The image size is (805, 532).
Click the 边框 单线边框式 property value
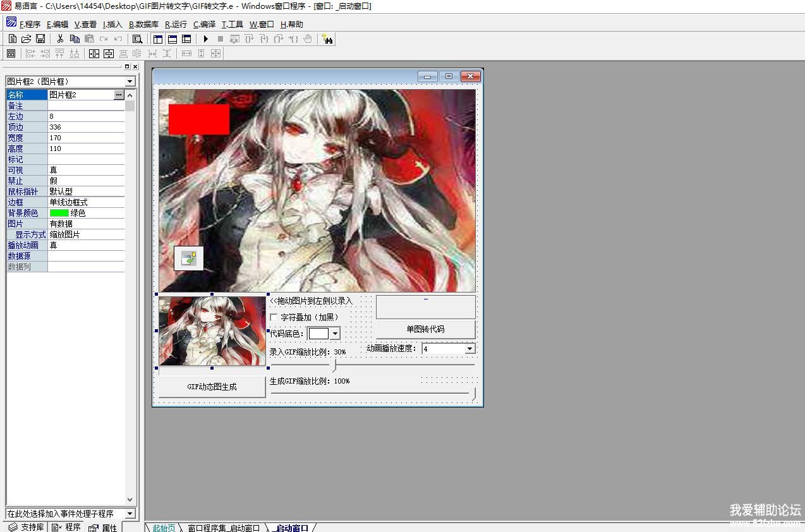point(86,202)
